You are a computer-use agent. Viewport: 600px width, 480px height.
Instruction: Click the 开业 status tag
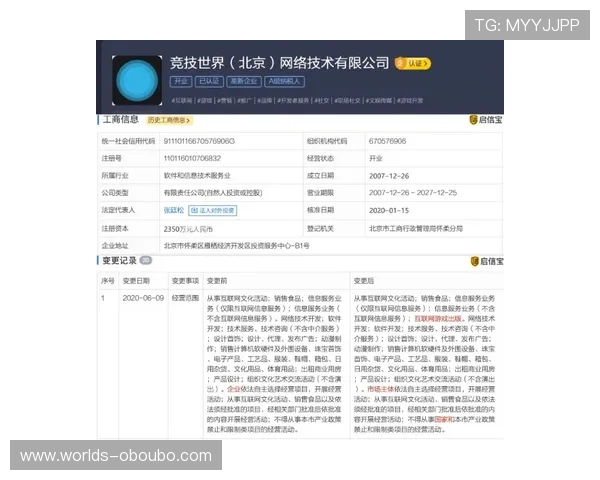pos(181,82)
